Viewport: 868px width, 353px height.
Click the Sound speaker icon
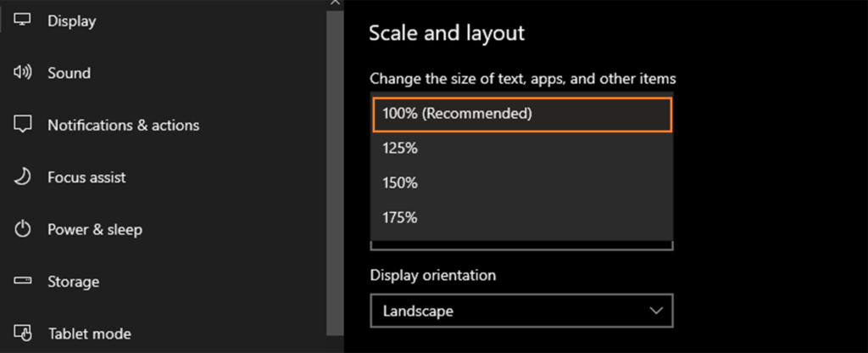pos(22,73)
